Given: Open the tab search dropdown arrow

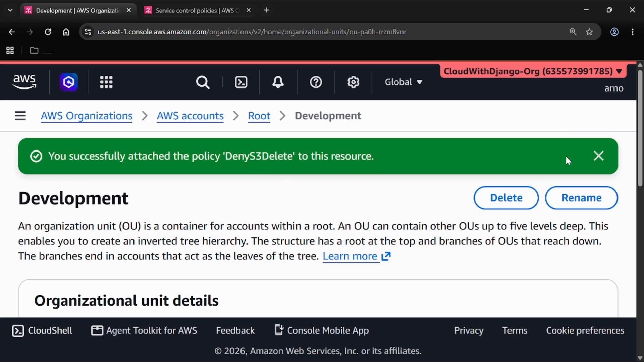Looking at the screenshot, I should (10, 10).
